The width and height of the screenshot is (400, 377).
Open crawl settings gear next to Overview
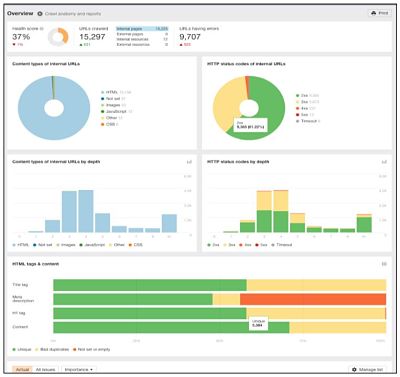40,14
